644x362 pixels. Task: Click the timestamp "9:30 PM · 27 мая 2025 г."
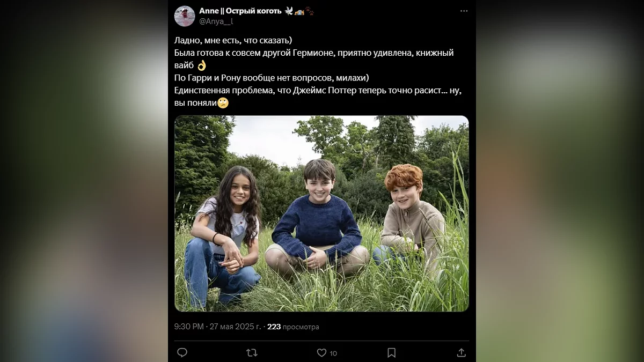pos(217,327)
